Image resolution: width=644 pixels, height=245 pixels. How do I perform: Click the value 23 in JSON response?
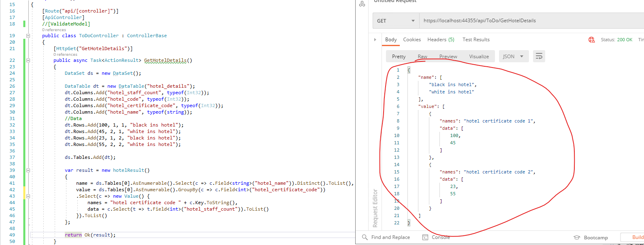[453, 187]
